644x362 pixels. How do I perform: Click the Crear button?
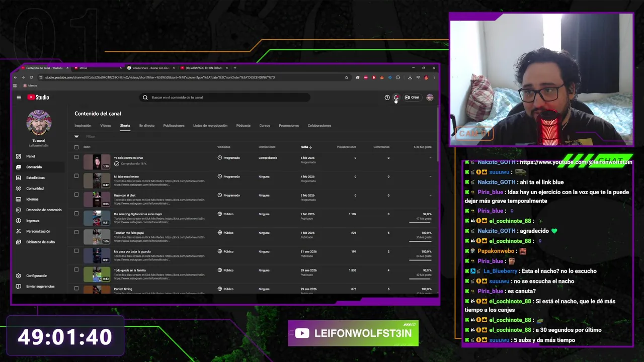coord(412,98)
